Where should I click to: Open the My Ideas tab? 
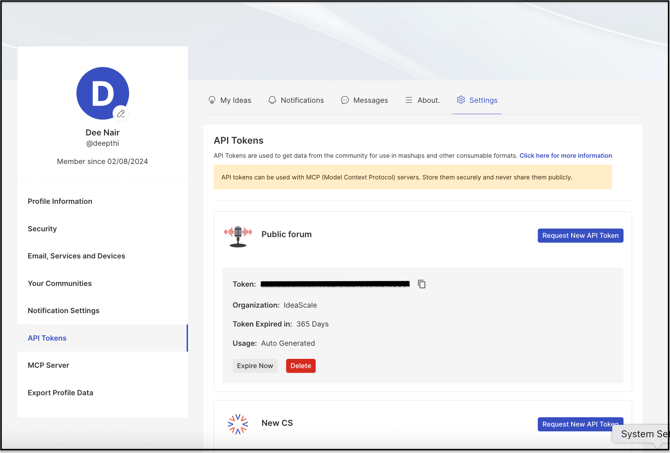point(229,100)
